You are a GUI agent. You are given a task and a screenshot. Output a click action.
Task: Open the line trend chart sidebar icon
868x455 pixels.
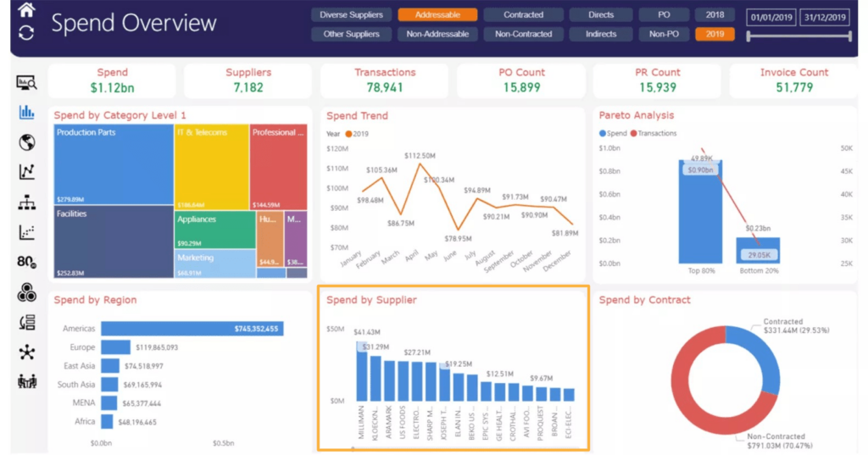(x=26, y=172)
